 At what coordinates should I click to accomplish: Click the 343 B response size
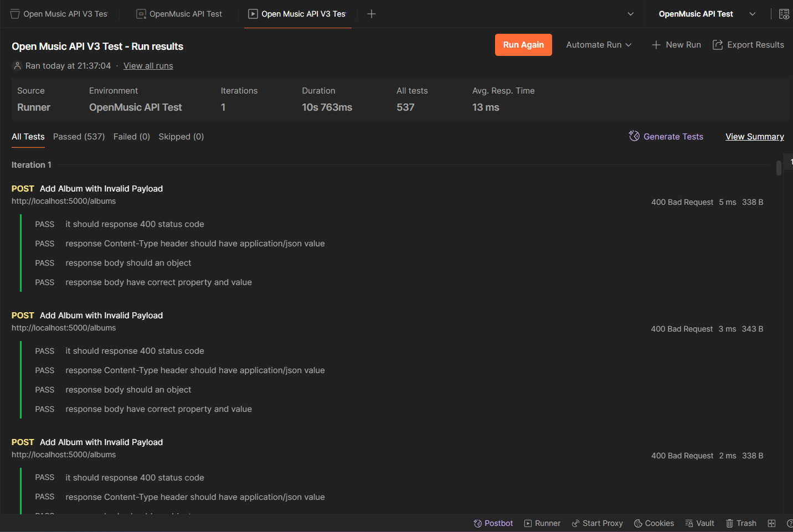(753, 329)
